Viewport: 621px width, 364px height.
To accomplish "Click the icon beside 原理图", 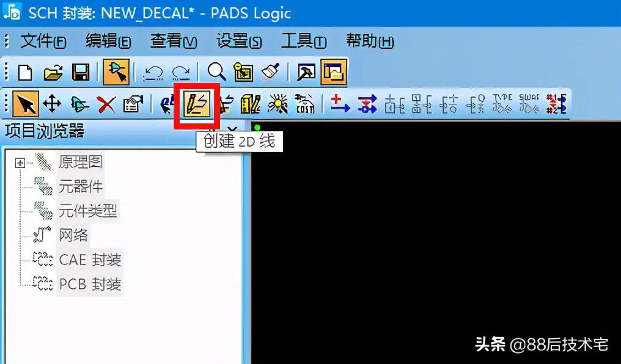I will [x=43, y=162].
